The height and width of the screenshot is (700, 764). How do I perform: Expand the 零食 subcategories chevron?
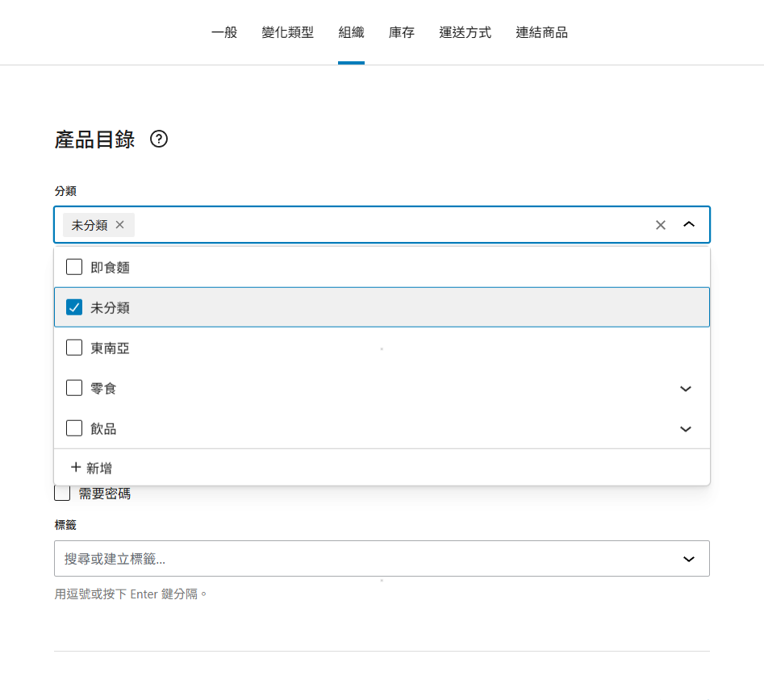(x=685, y=389)
